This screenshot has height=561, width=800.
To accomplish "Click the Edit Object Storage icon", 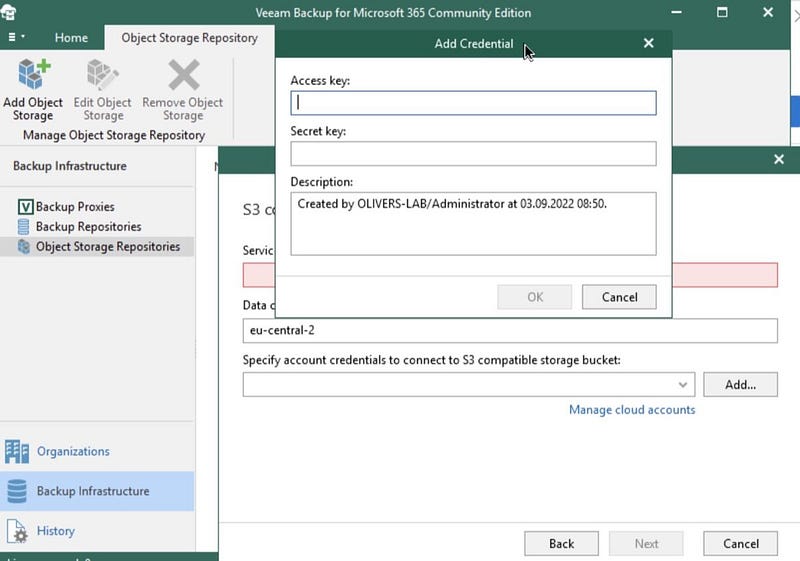I will pos(103,74).
